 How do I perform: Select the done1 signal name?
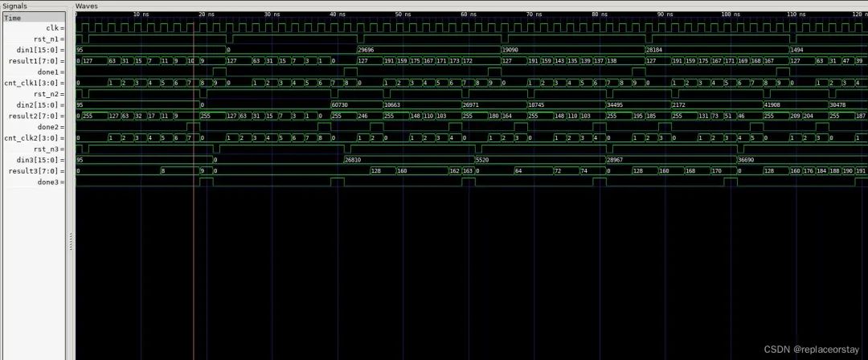[51, 72]
